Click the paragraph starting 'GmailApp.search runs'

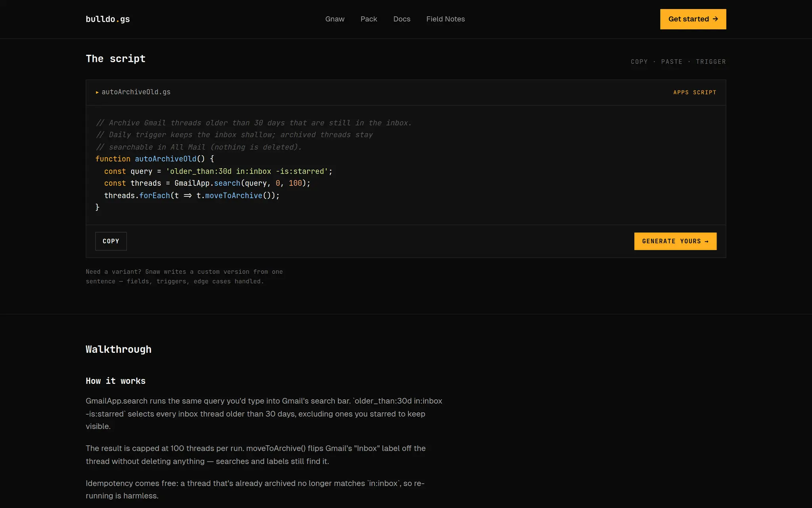click(x=264, y=414)
